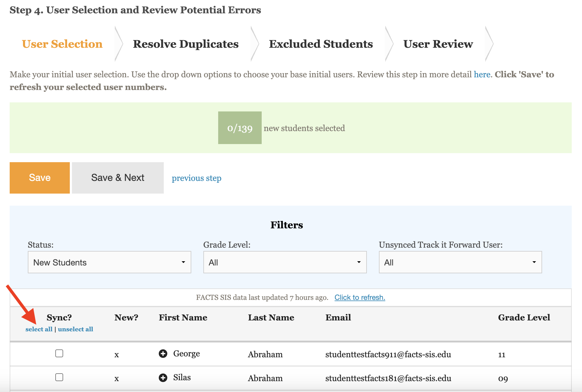Open Unsynced Track it Forward User dropdown

point(460,262)
